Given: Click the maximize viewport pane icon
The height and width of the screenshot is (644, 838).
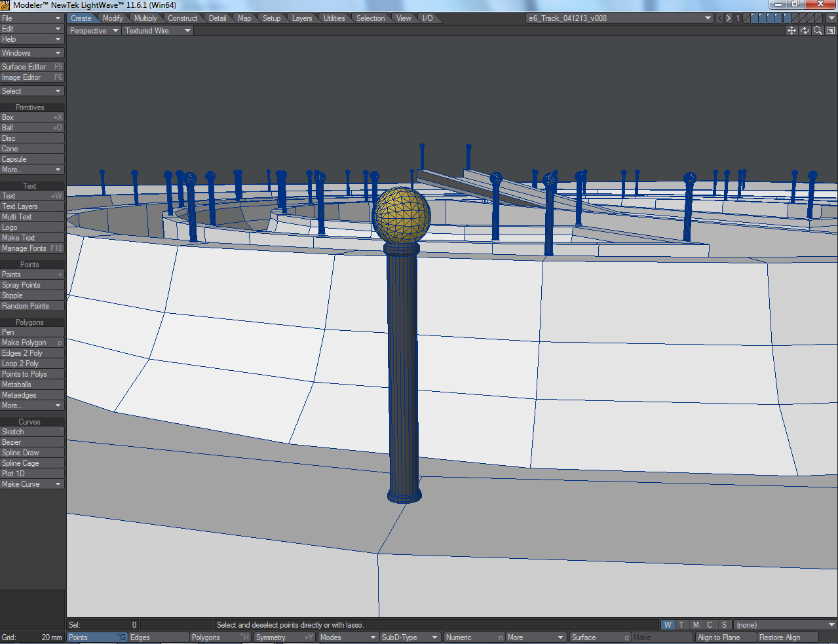Looking at the screenshot, I should coord(831,30).
